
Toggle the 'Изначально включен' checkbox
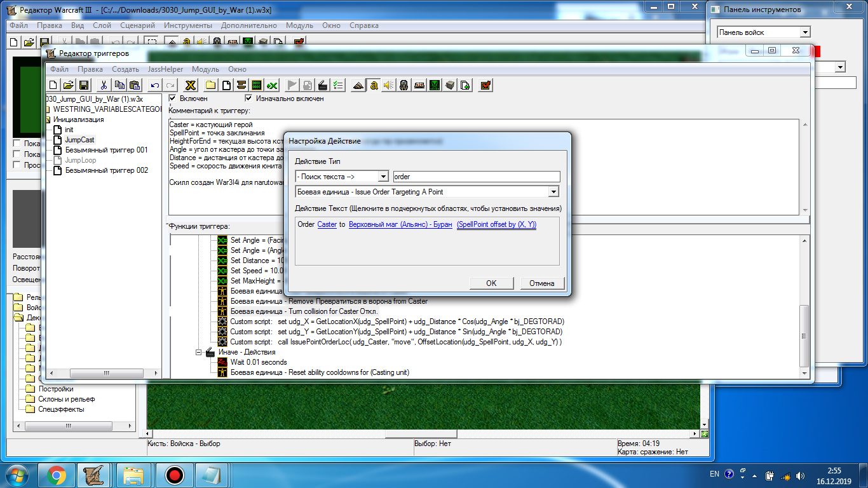248,98
